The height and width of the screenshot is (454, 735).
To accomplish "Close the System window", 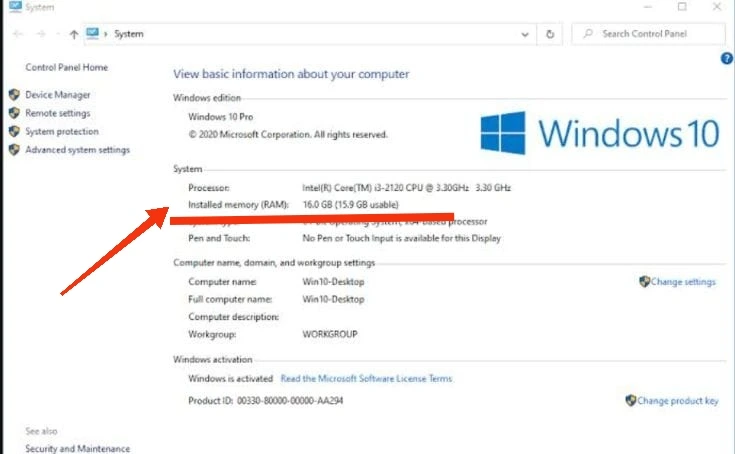I will [717, 7].
